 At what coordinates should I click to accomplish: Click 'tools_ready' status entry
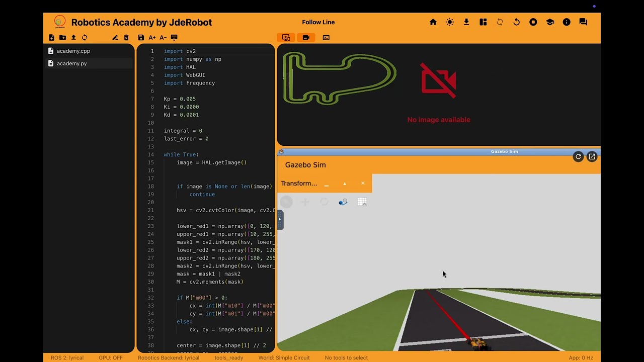[x=229, y=358]
